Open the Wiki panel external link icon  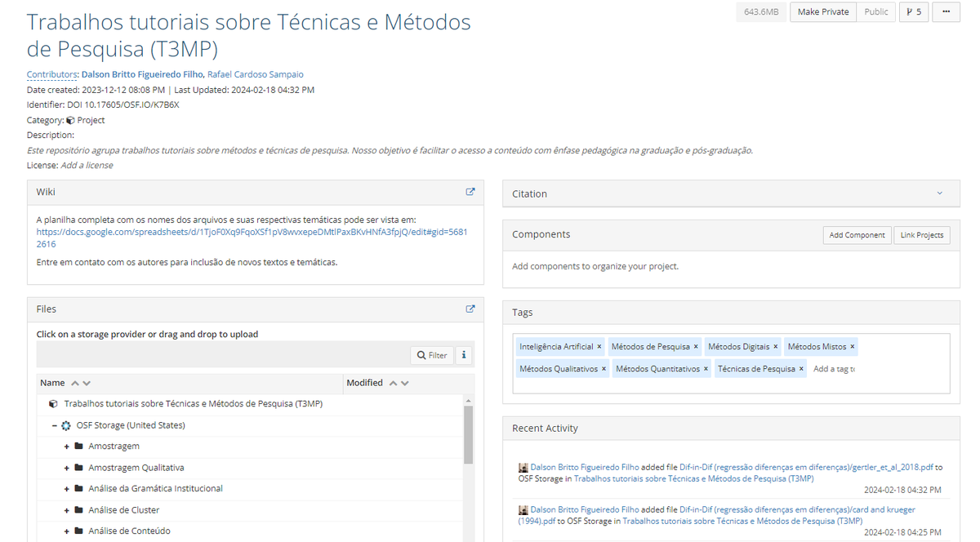(x=470, y=192)
